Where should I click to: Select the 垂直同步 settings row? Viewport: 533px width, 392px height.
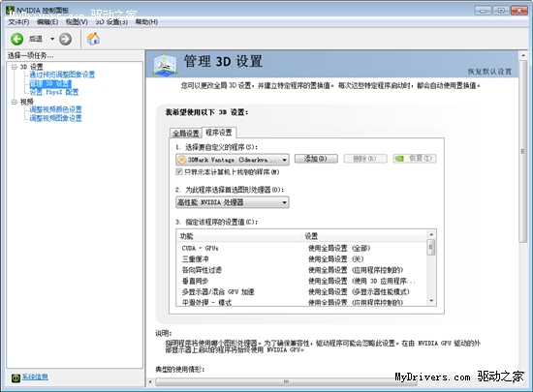coord(301,281)
